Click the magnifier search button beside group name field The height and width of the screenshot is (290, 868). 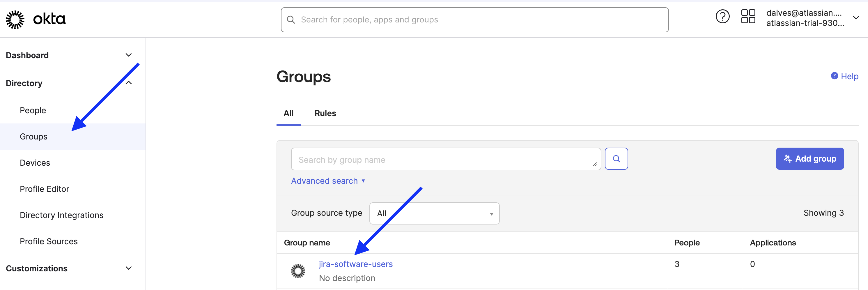click(x=616, y=158)
